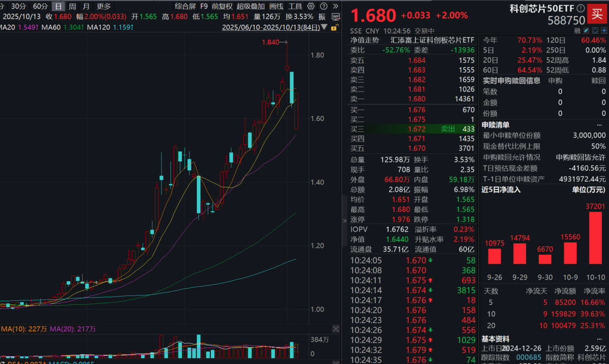Toggle 超级叠加 overlay option

pos(250,6)
